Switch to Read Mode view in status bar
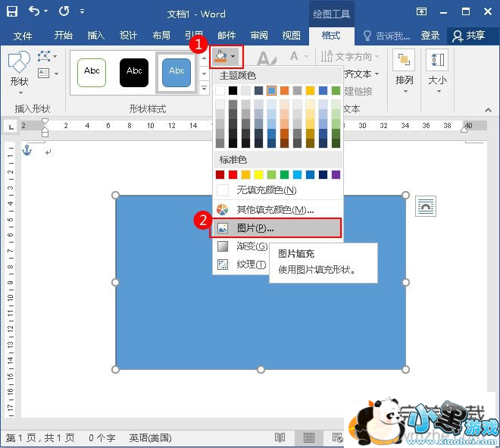This screenshot has height=448, width=500. click(x=280, y=438)
